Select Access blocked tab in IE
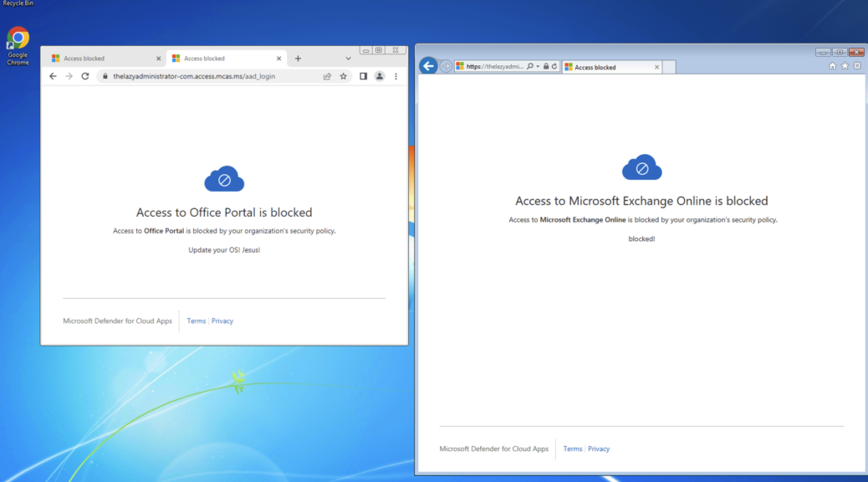Image resolution: width=868 pixels, height=482 pixels. pos(612,67)
